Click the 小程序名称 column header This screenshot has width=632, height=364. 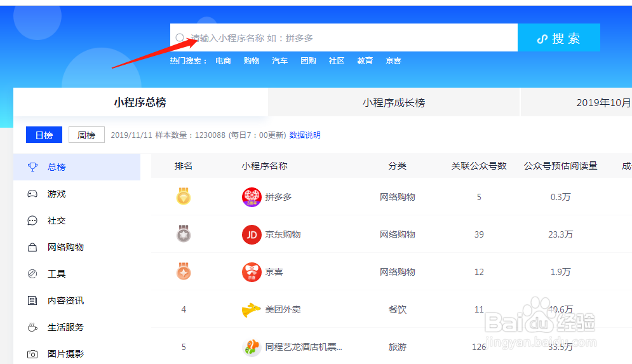pos(264,166)
